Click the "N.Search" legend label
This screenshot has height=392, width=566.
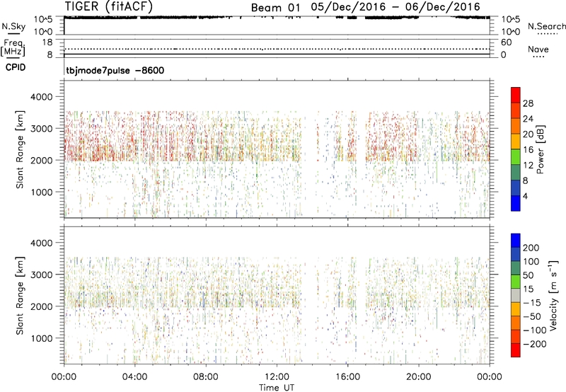(547, 26)
